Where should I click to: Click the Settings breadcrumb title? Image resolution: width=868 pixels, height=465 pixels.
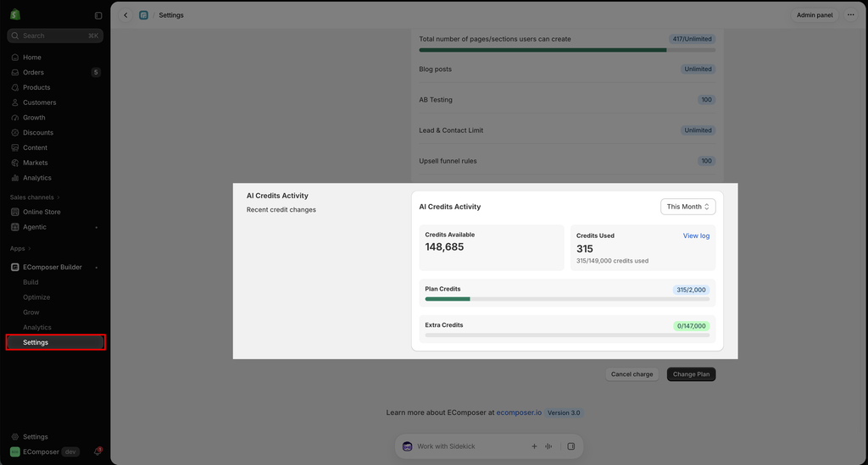(x=171, y=15)
